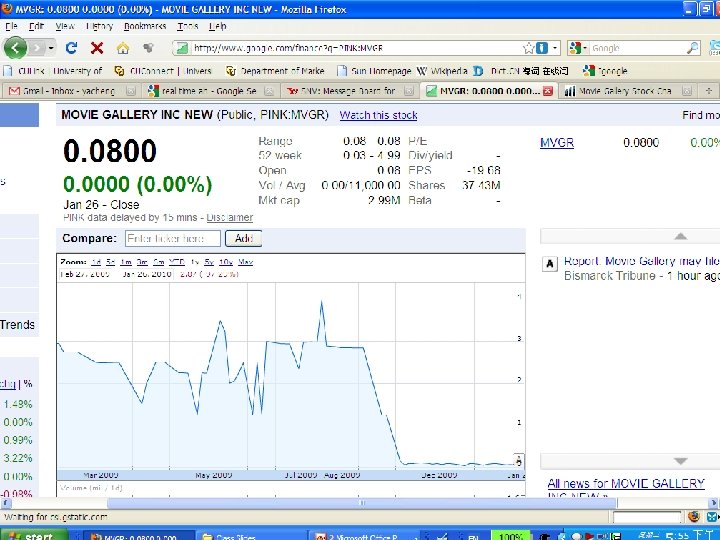720x540 pixels.
Task: Bookmark this page with the star icon
Action: pyautogui.click(x=528, y=48)
